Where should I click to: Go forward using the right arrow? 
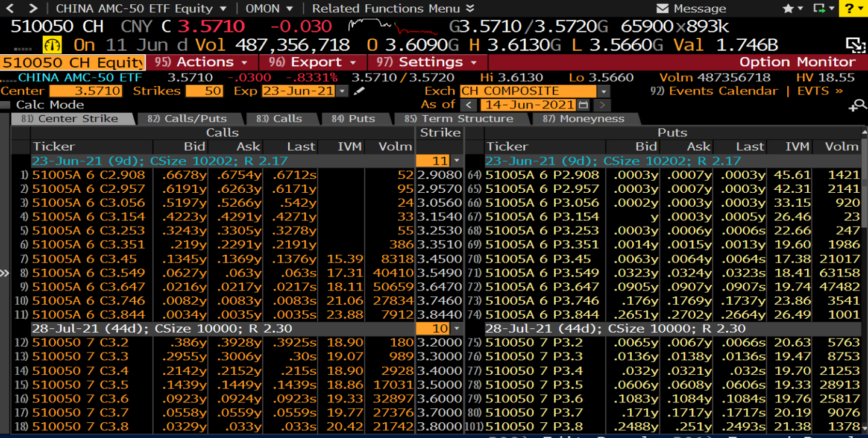click(33, 8)
